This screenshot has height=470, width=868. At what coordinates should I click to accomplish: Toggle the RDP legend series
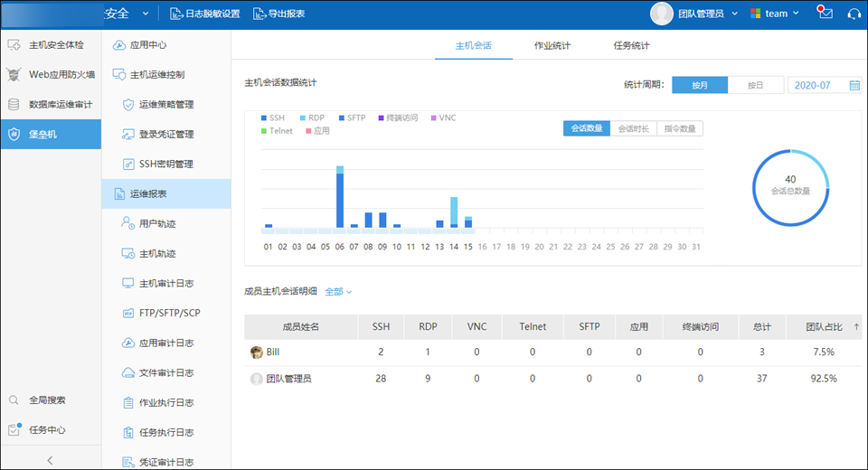click(312, 117)
